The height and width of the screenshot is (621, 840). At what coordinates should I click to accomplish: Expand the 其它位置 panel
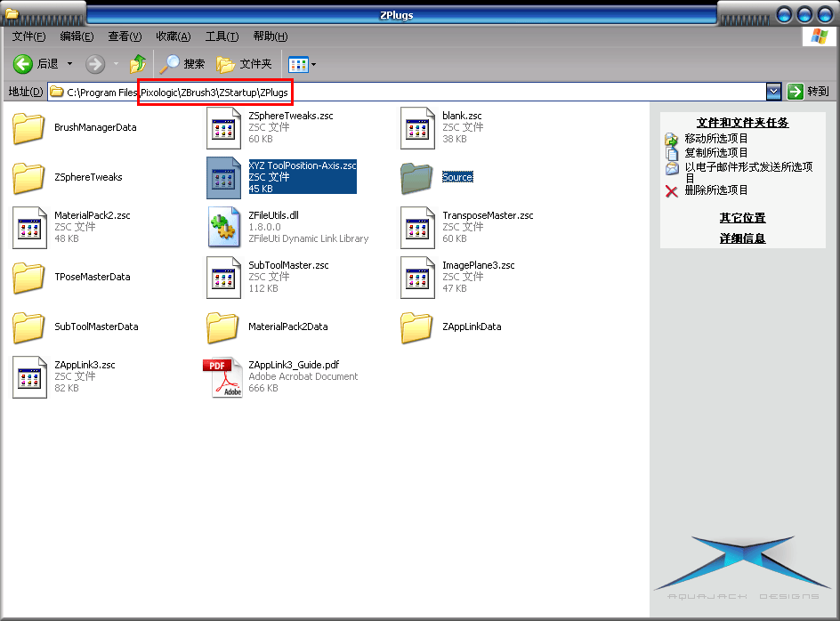[x=742, y=218]
